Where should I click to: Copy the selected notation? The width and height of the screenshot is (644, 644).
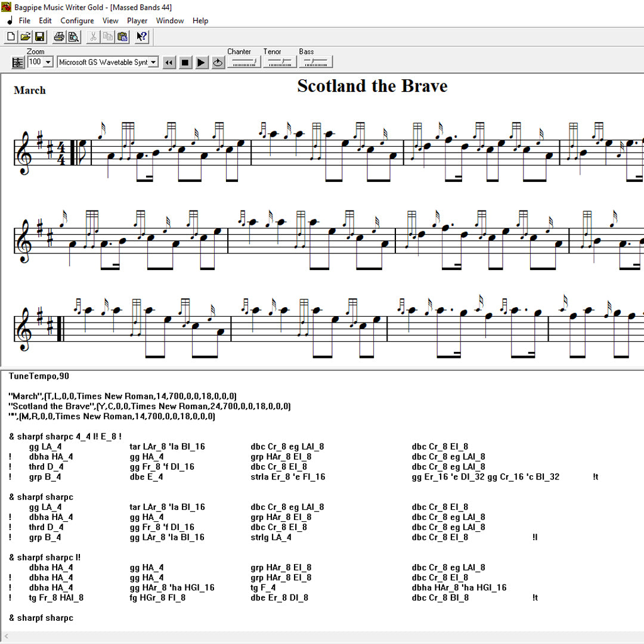pos(108,36)
